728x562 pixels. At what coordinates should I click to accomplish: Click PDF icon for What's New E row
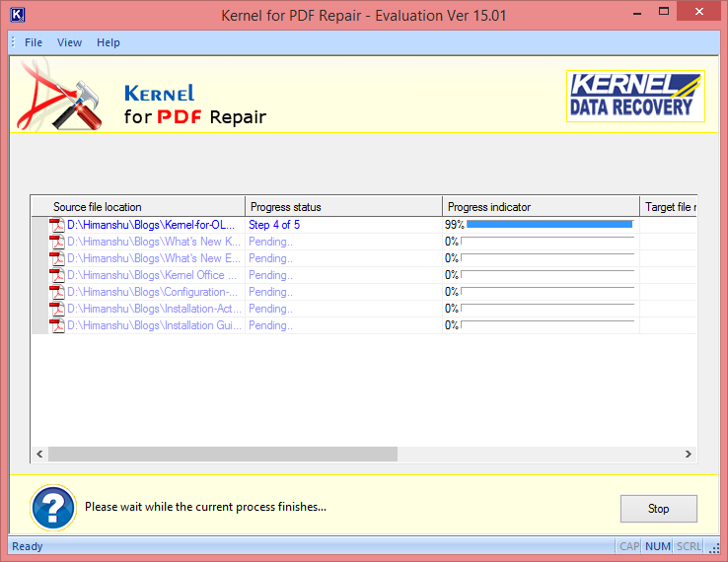[x=57, y=258]
